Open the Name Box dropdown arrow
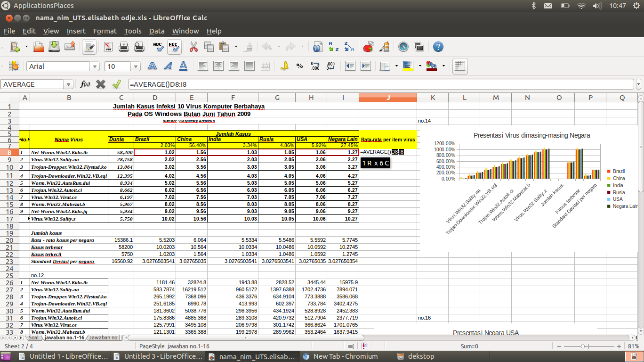The height and width of the screenshot is (362, 644). coord(69,84)
